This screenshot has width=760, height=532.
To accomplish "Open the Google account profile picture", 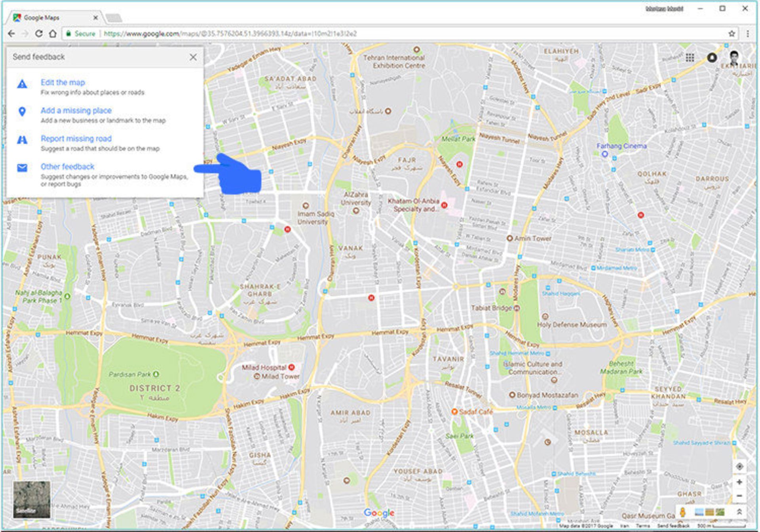I will pos(734,58).
